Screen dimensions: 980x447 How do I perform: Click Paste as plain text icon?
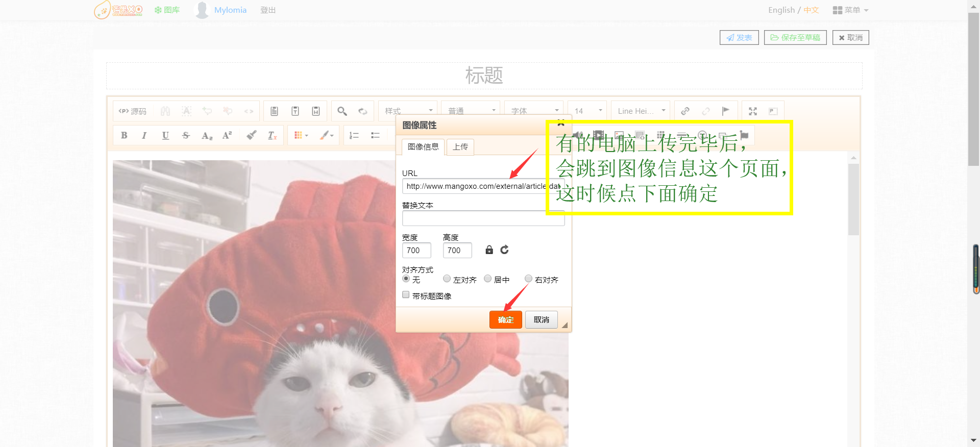click(295, 111)
